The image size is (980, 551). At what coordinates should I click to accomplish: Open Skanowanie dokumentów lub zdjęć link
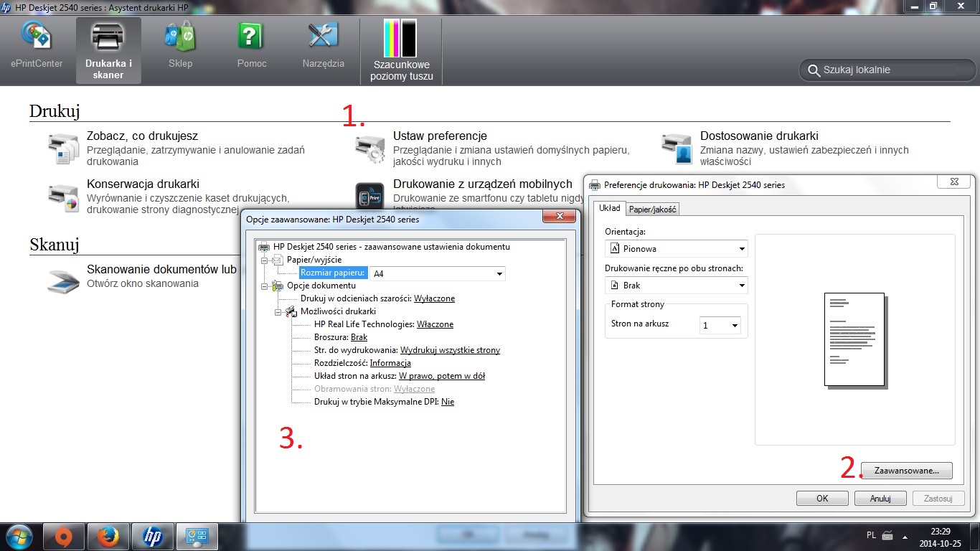pyautogui.click(x=161, y=269)
